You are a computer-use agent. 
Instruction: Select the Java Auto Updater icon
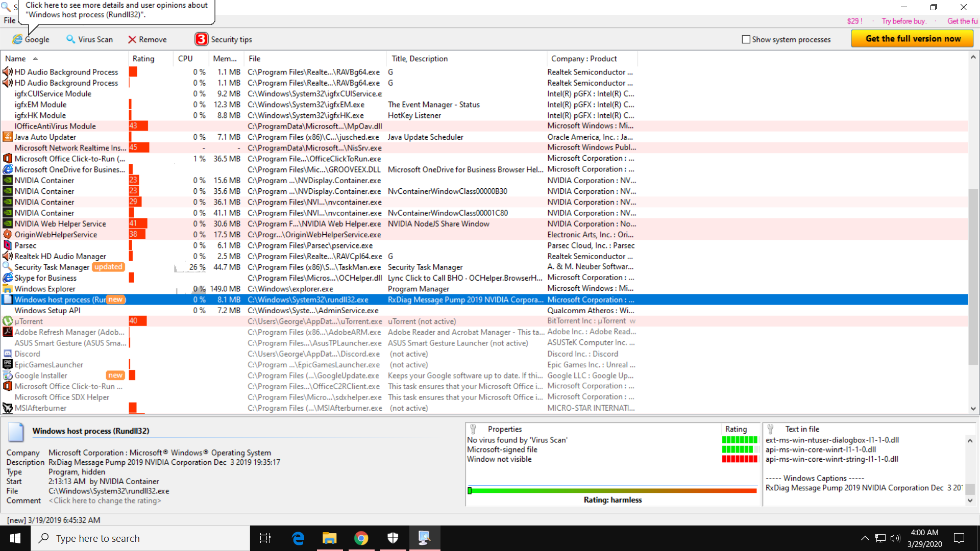(8, 137)
